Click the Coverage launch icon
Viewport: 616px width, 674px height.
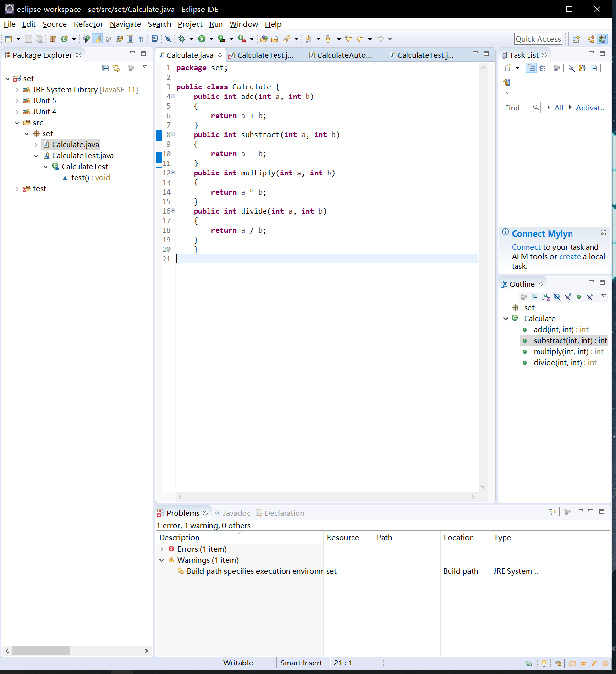221,39
